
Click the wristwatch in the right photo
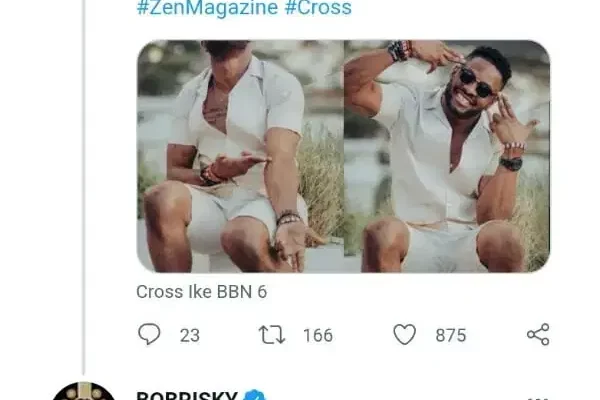pyautogui.click(x=511, y=163)
